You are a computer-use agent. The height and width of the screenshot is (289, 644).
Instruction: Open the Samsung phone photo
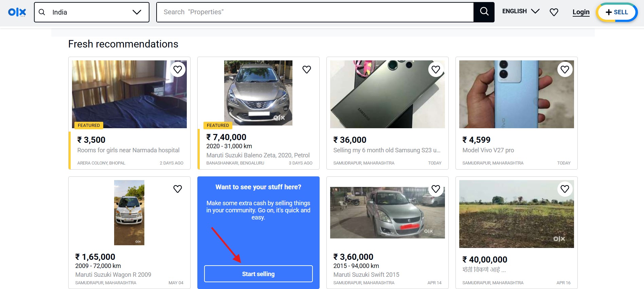388,94
